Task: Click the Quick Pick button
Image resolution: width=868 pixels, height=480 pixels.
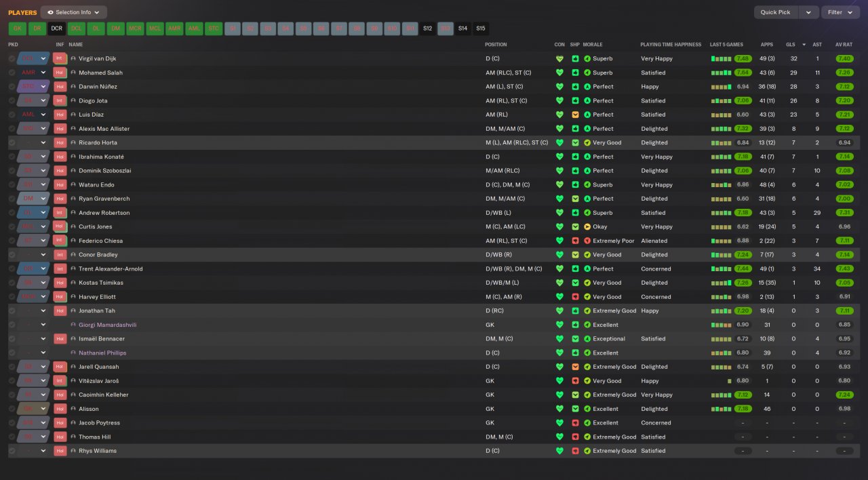Action: point(776,12)
